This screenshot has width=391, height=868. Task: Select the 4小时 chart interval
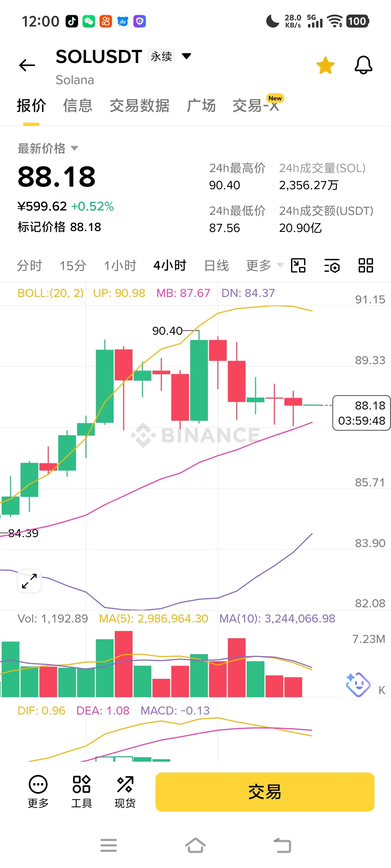click(x=170, y=266)
